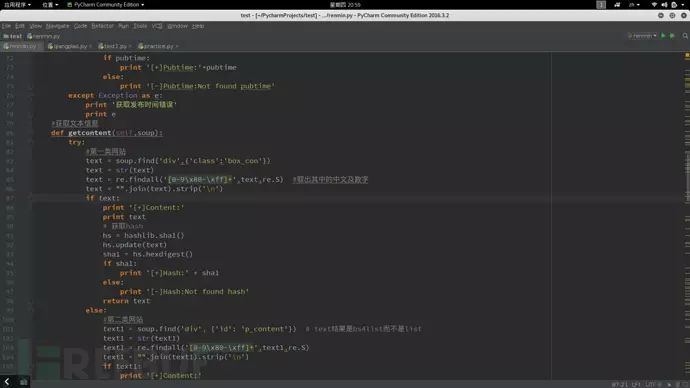Click the volume speaker icon in top panel
Screen dimensions: 690x388
click(664, 4)
